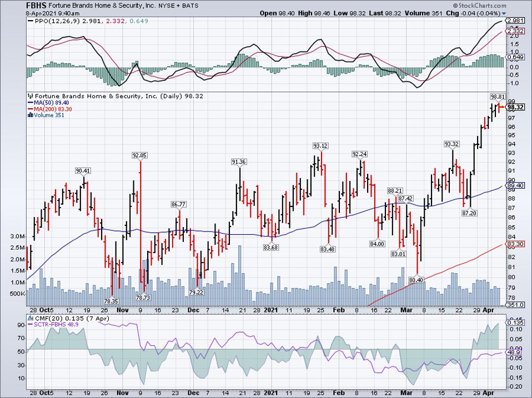
Task: Click the 80.40 low price label
Action: point(416,280)
